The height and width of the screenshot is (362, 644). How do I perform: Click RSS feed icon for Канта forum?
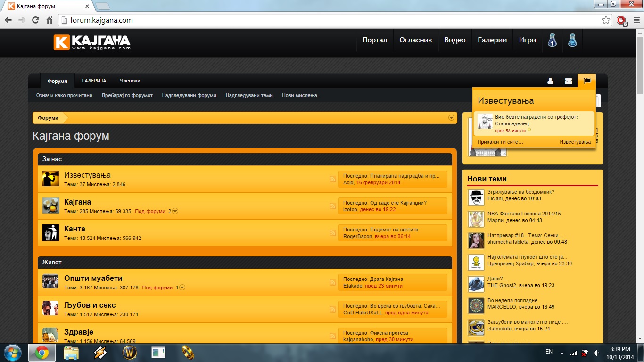pyautogui.click(x=332, y=233)
